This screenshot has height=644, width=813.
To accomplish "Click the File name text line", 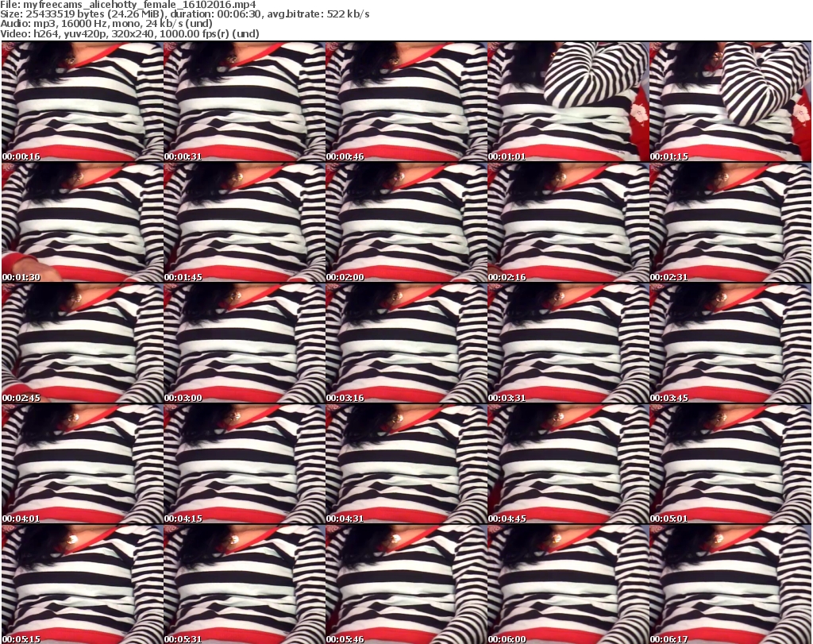I will pos(128,5).
